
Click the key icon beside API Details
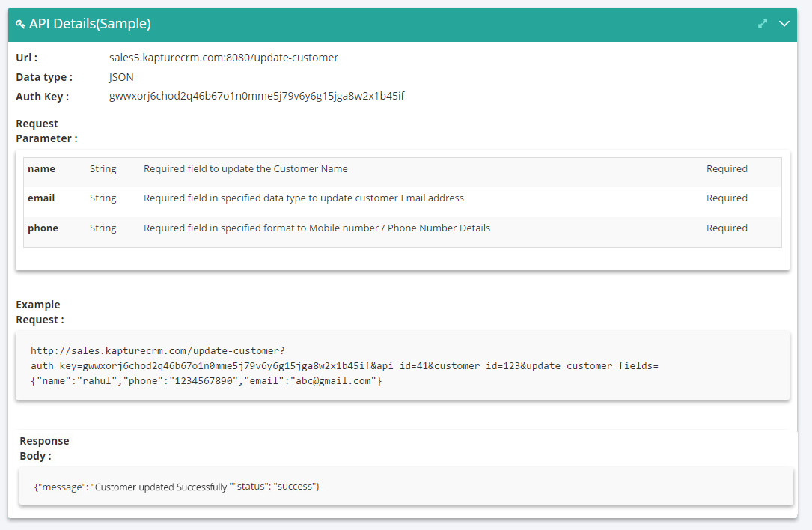[x=20, y=24]
